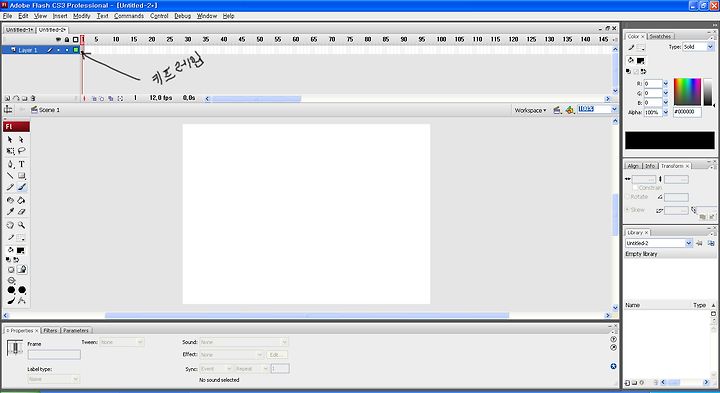
Task: Open the Alpha value dropdown arrow
Action: coord(665,112)
